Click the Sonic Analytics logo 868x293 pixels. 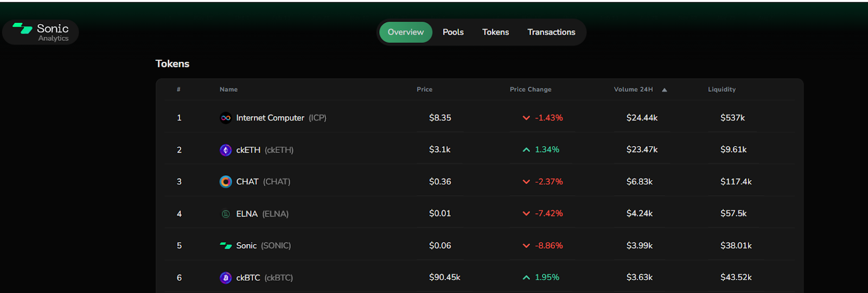click(x=41, y=32)
